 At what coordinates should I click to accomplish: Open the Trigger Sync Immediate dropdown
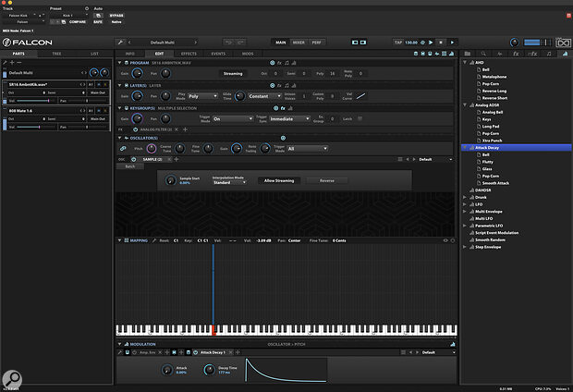tap(290, 119)
